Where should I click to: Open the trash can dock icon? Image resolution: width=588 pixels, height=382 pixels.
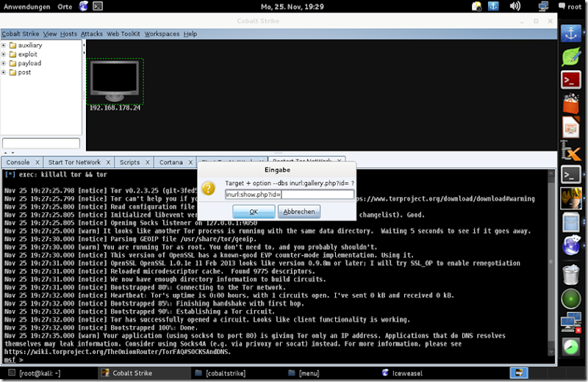pyautogui.click(x=571, y=275)
